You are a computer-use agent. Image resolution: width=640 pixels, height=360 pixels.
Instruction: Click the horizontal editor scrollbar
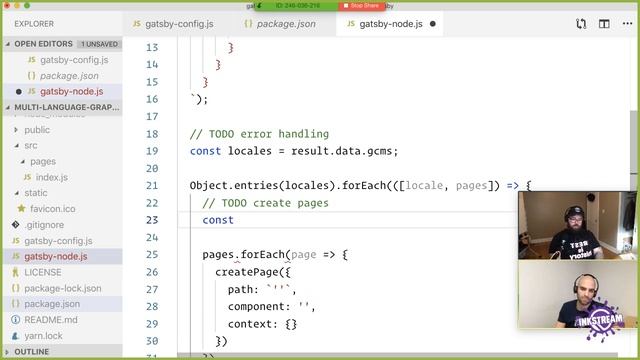pos(397,355)
